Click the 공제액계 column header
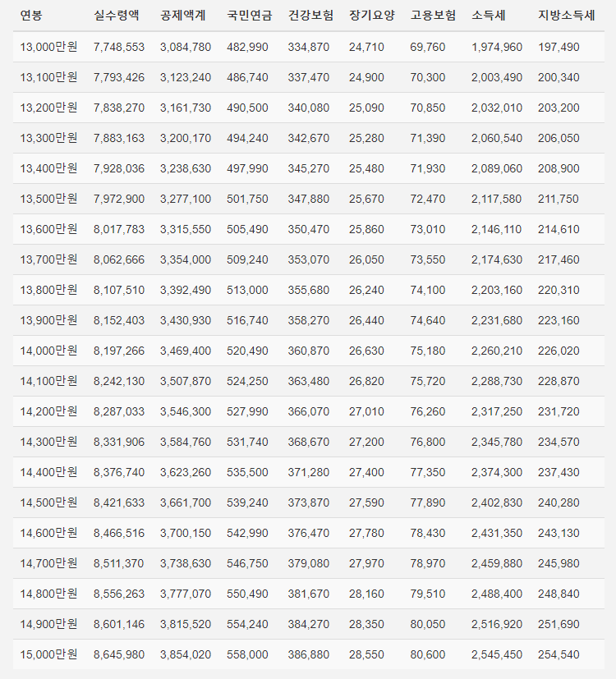The image size is (616, 679). coord(182,16)
